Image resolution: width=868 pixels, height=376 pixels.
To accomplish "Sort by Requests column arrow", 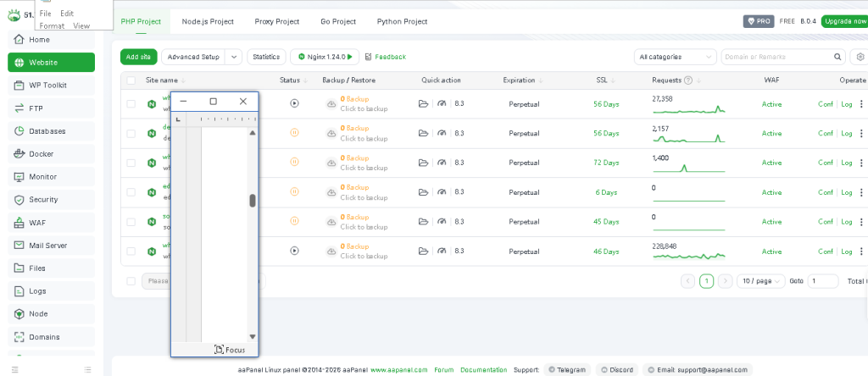I will [698, 80].
